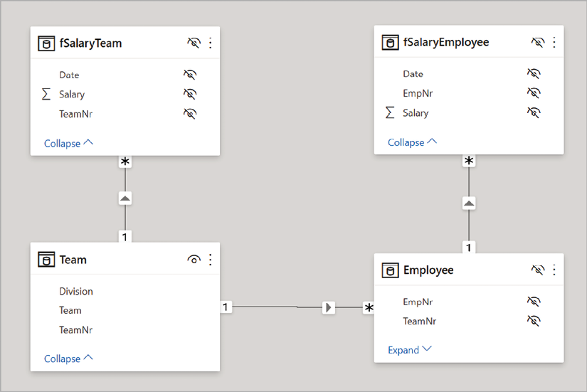Click the Employee table title

(x=428, y=270)
